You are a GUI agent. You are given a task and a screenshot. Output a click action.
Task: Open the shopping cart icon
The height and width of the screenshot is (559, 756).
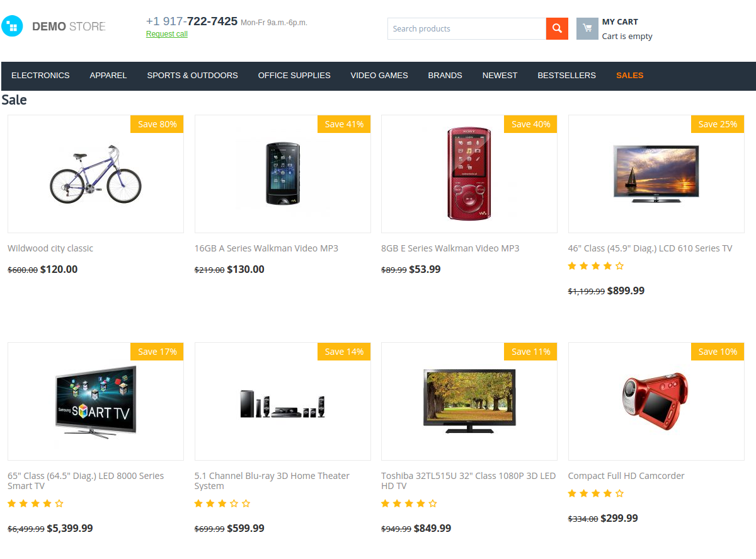click(587, 28)
